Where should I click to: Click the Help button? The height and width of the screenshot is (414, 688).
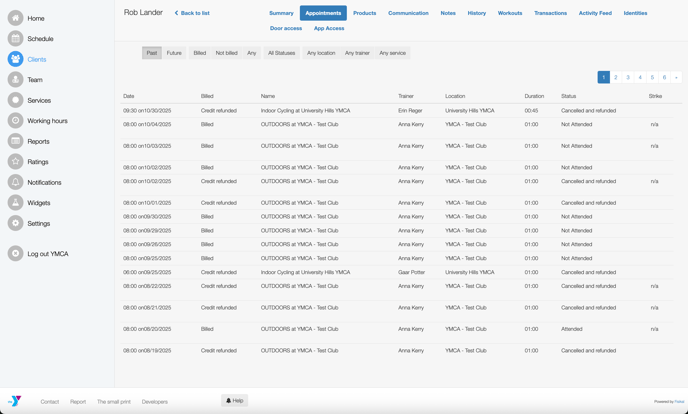(x=234, y=400)
